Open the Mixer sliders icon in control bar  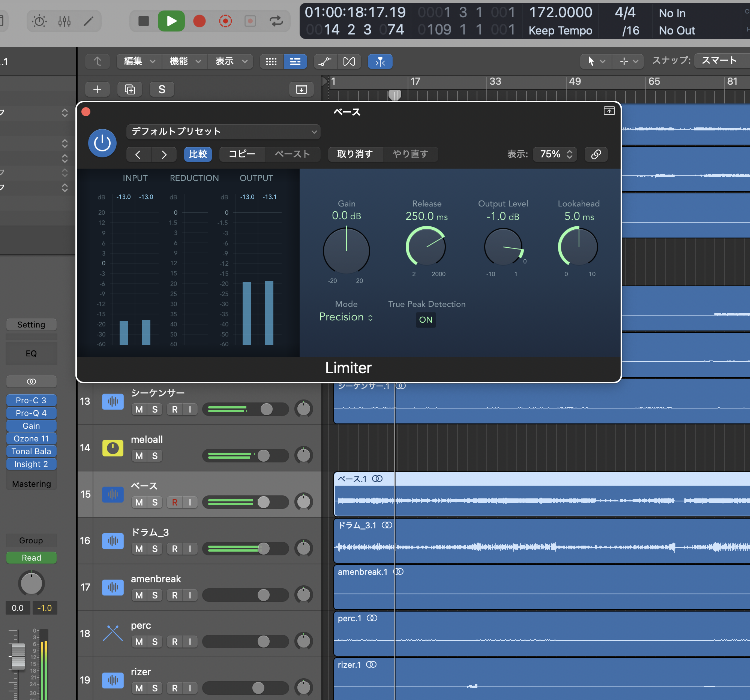click(x=64, y=21)
